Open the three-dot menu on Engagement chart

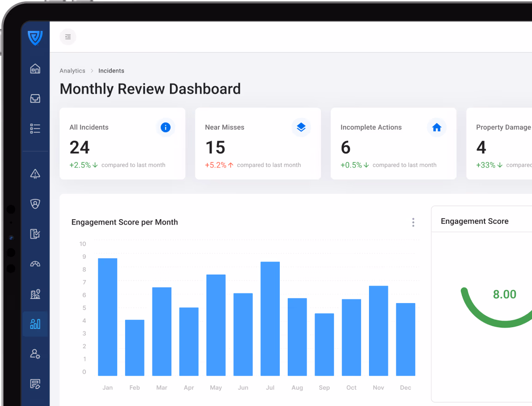(x=413, y=222)
